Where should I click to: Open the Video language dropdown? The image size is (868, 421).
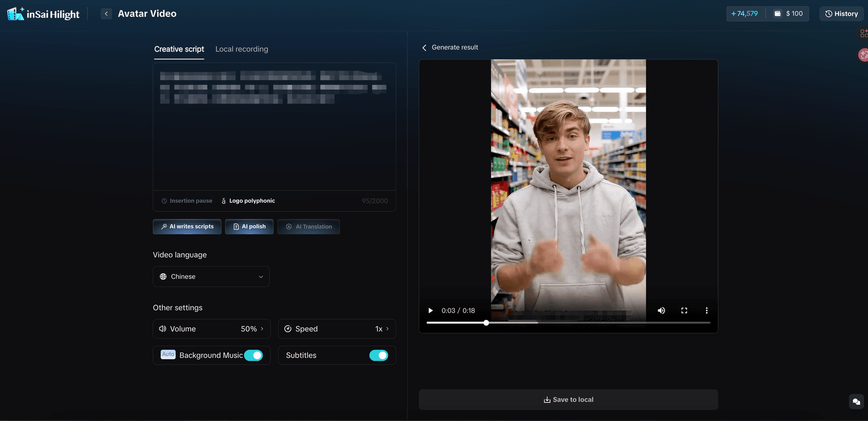[x=211, y=276]
